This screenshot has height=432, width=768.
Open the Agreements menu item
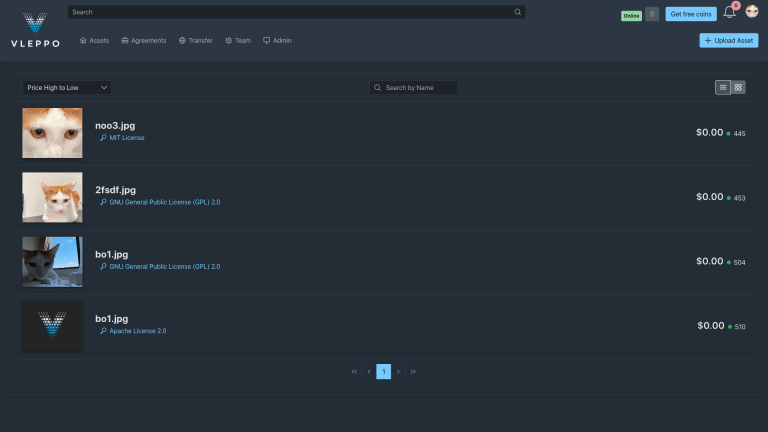(x=144, y=41)
